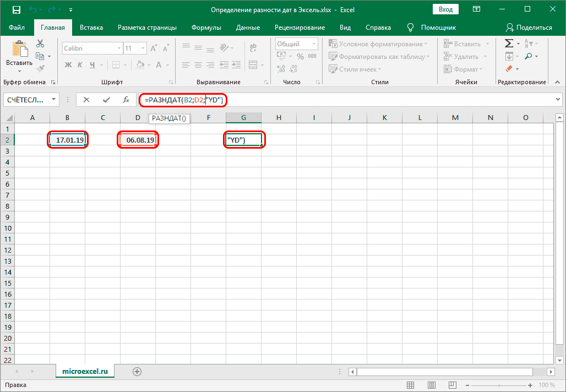Add a new sheet with plus icon
The image size is (566, 392).
(x=137, y=372)
